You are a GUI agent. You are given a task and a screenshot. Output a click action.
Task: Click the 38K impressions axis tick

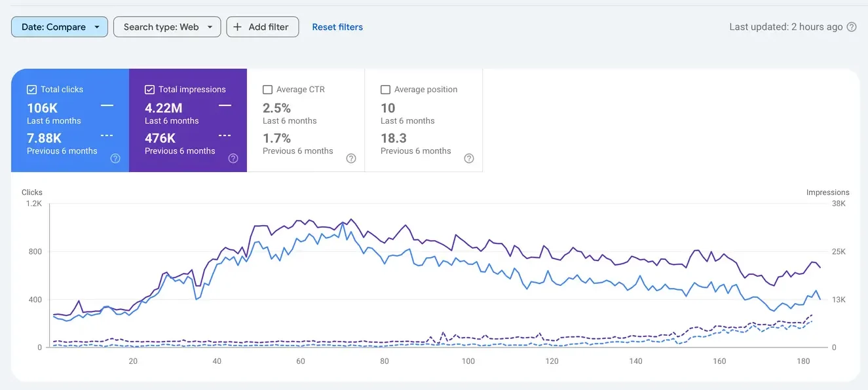coord(839,204)
